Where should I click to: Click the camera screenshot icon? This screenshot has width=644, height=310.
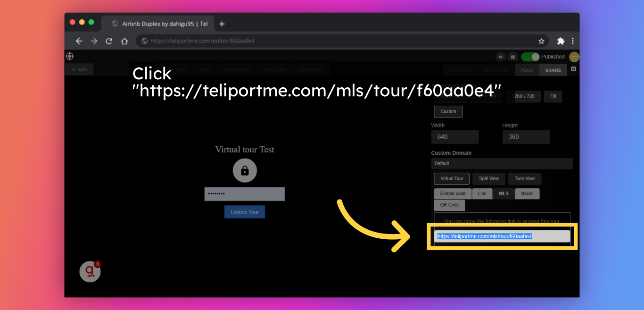573,69
